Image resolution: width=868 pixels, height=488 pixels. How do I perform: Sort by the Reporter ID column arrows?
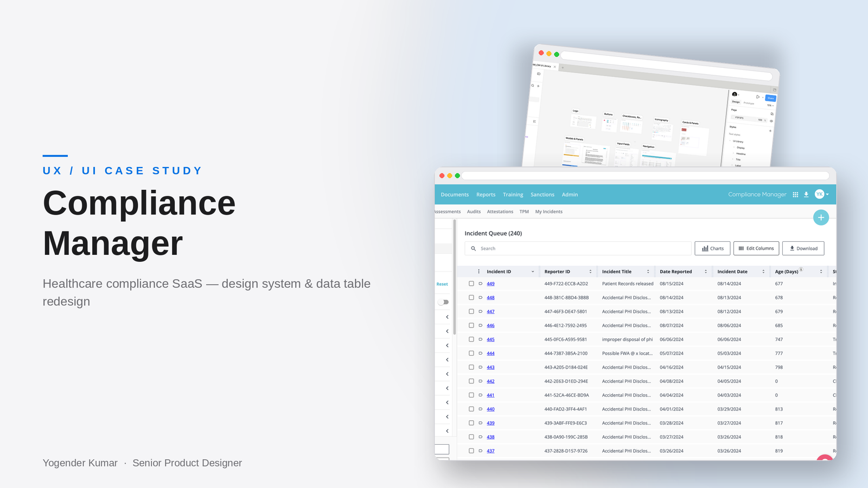click(590, 272)
